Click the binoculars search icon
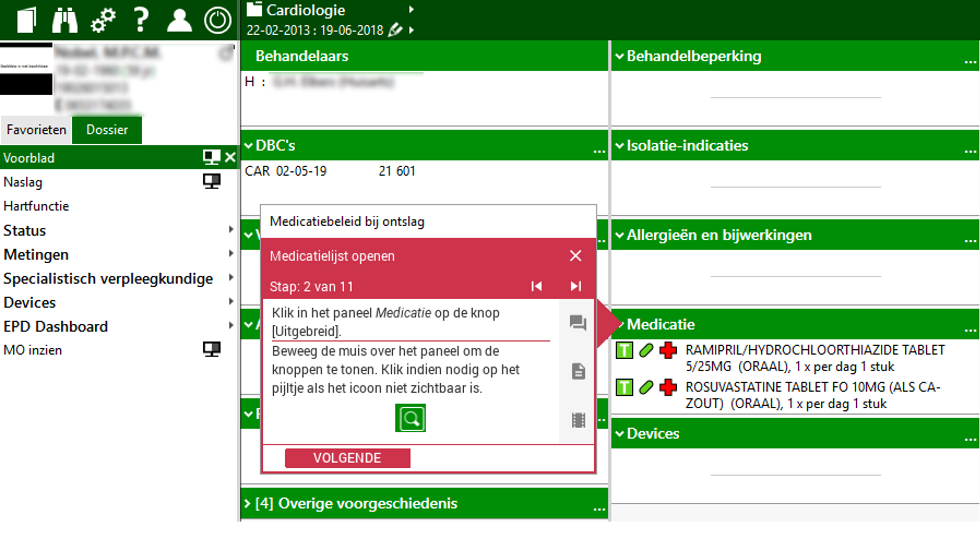 point(64,20)
